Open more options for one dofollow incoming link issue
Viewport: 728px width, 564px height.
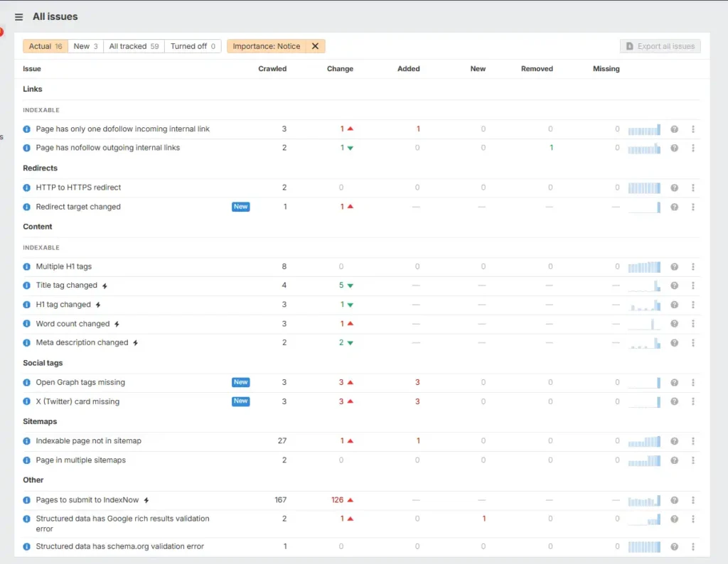(693, 129)
